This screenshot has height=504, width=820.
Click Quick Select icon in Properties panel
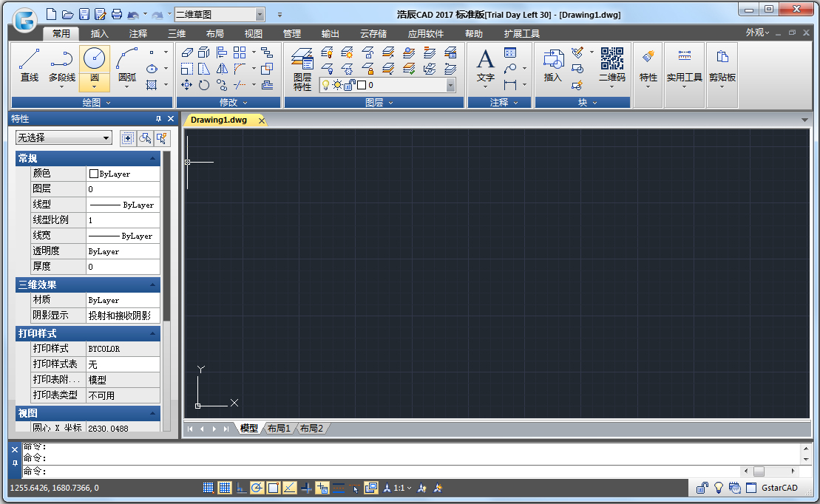pos(162,138)
